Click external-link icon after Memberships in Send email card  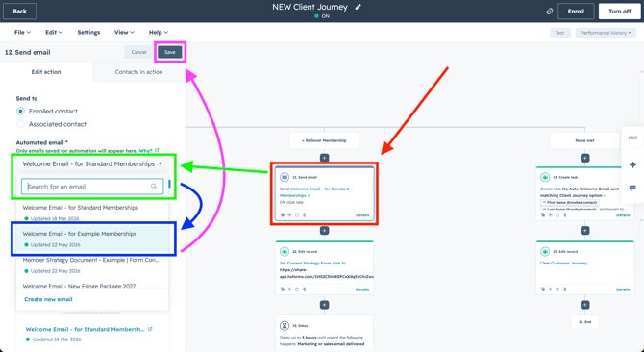click(x=310, y=196)
